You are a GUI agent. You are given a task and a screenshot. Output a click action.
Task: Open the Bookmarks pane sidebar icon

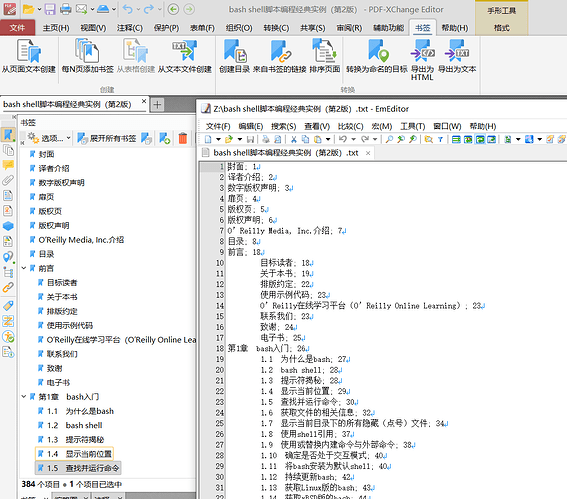(x=8, y=135)
